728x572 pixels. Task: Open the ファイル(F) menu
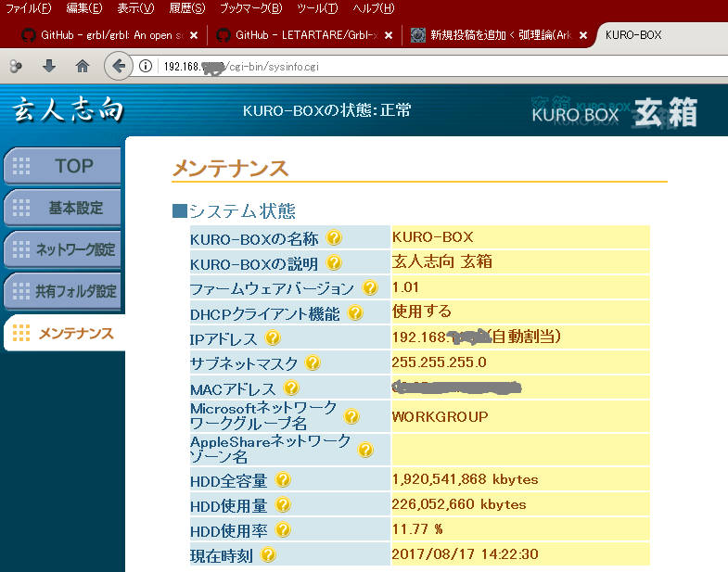pyautogui.click(x=29, y=8)
